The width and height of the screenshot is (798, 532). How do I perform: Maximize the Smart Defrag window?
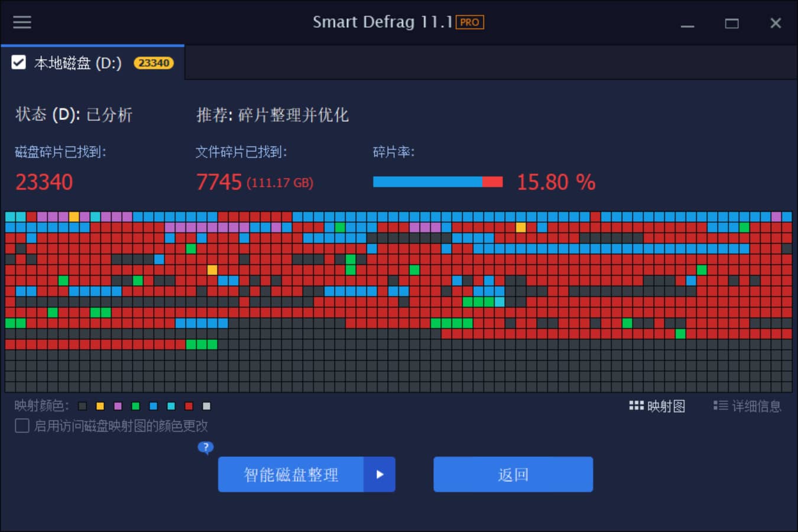tap(732, 23)
